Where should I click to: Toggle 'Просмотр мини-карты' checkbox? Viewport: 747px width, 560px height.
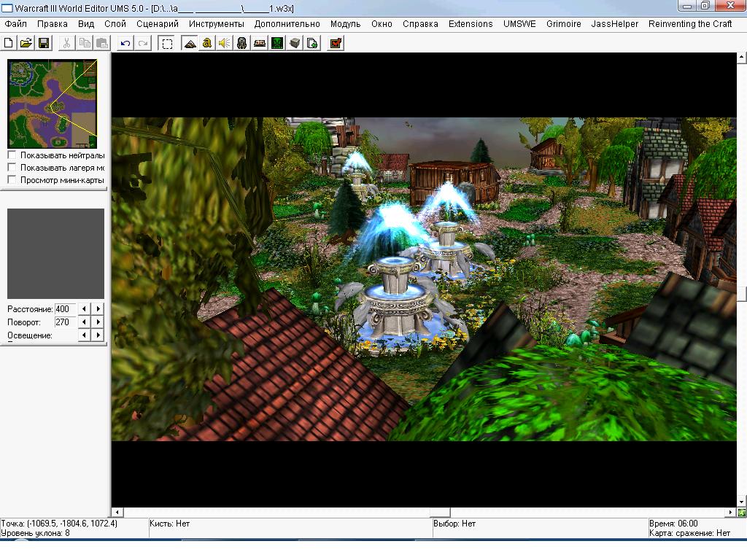[12, 179]
